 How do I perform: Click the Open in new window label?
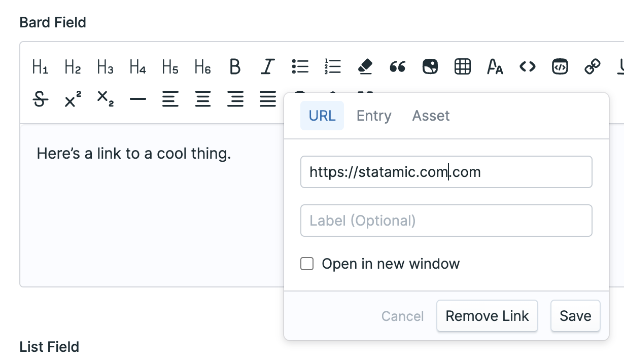[391, 264]
